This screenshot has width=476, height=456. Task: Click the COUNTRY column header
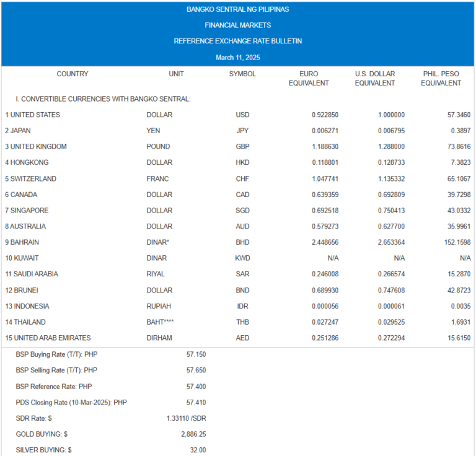click(x=73, y=74)
